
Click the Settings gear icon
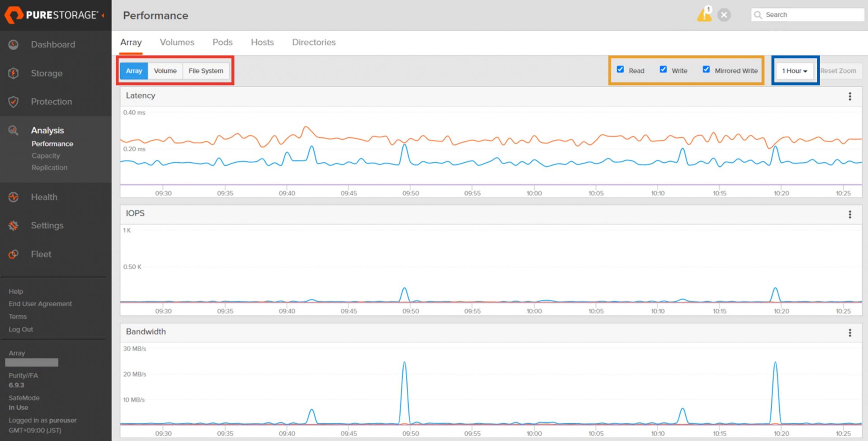click(x=14, y=225)
